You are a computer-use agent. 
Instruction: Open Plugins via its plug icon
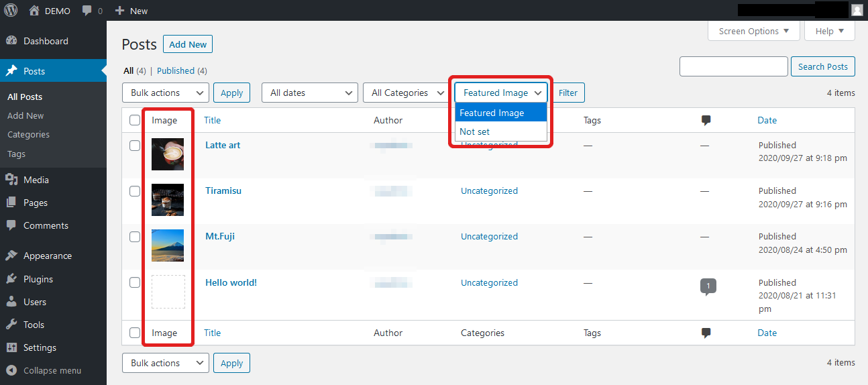11,279
